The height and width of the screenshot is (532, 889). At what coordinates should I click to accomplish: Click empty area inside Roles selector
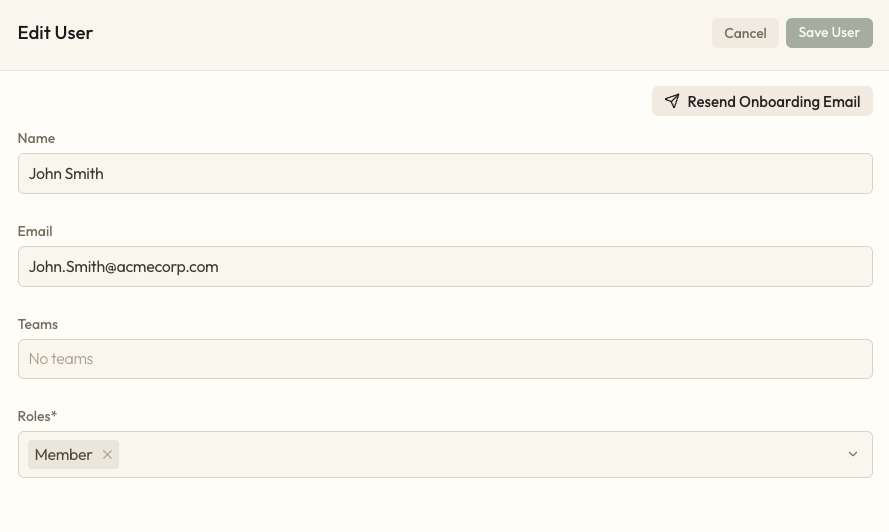click(480, 455)
